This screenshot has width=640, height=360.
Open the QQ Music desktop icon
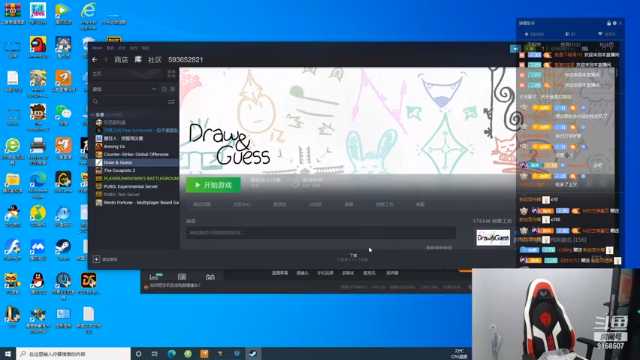(x=38, y=216)
